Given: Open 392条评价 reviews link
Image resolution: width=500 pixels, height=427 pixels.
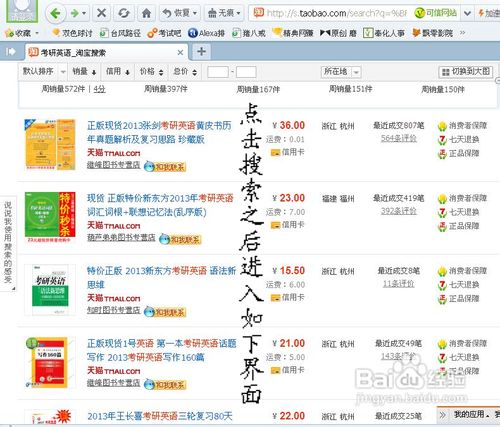Looking at the screenshot, I should (x=399, y=211).
